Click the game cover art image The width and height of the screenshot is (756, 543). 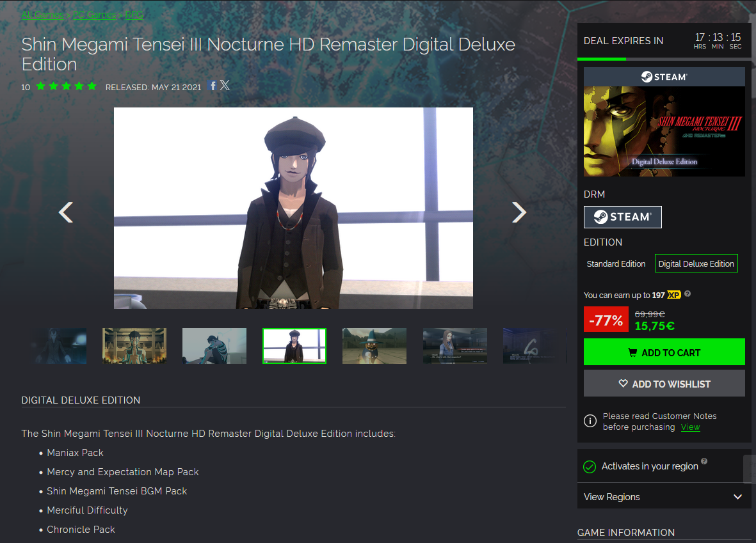tap(664, 131)
